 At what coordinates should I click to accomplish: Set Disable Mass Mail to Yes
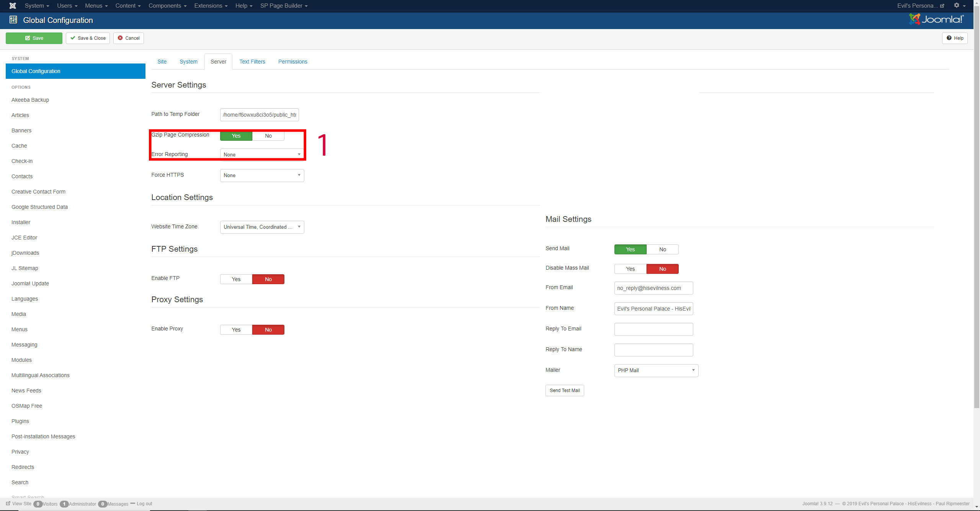tap(630, 269)
